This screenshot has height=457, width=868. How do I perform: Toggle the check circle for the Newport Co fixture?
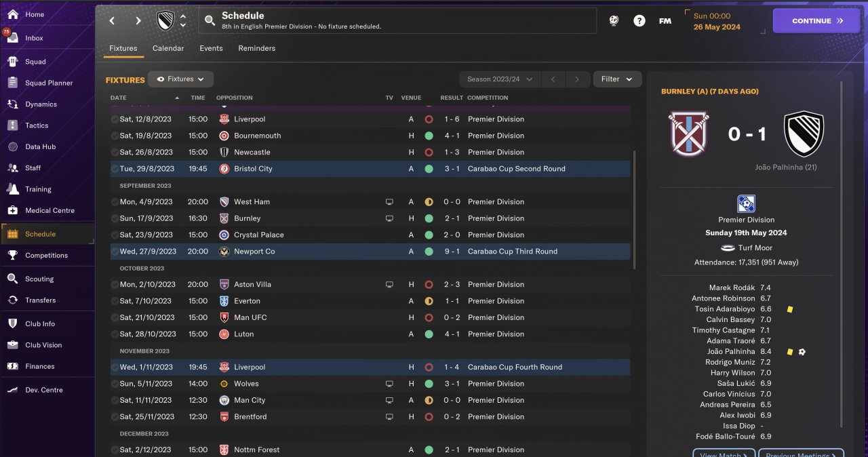pos(115,252)
